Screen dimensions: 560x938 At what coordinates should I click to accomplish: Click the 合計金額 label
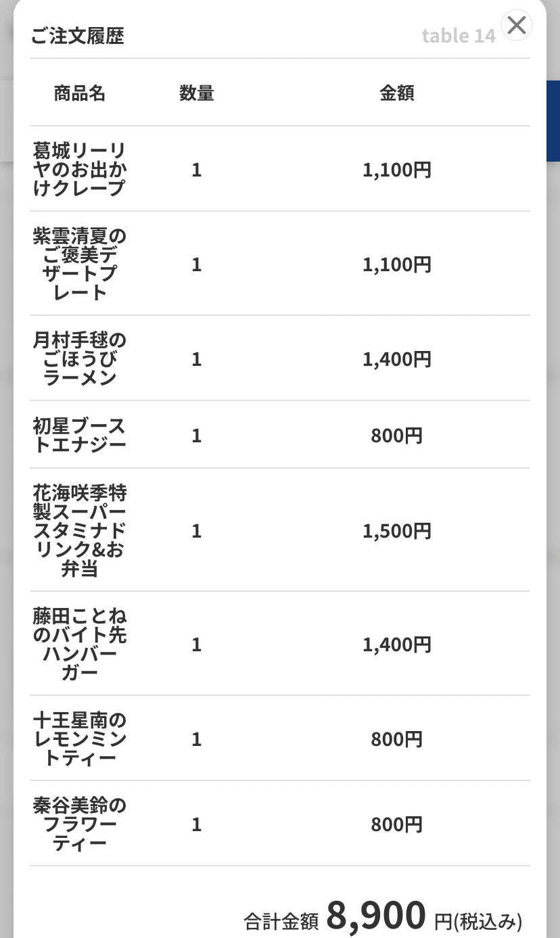point(281,920)
